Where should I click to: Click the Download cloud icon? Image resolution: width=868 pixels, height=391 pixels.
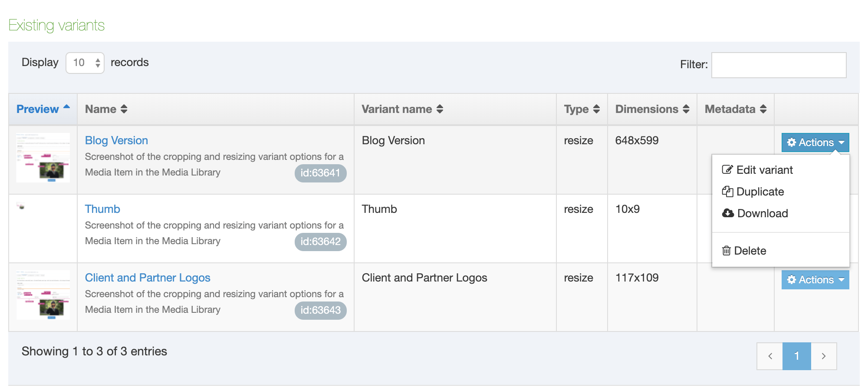[728, 213]
